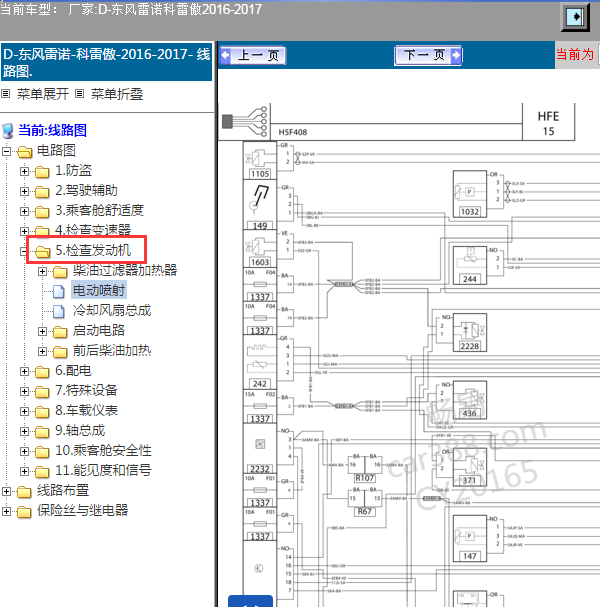This screenshot has height=607, width=600.
Task: Select 启动电路 tree label
Action: coord(99,331)
